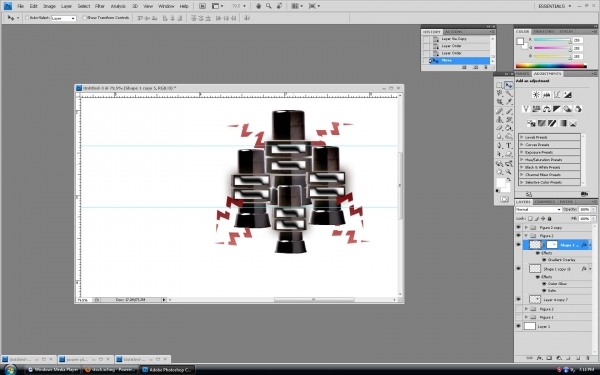Click the foreground color swatch in Color panel
This screenshot has height=375, width=600.
pyautogui.click(x=520, y=41)
